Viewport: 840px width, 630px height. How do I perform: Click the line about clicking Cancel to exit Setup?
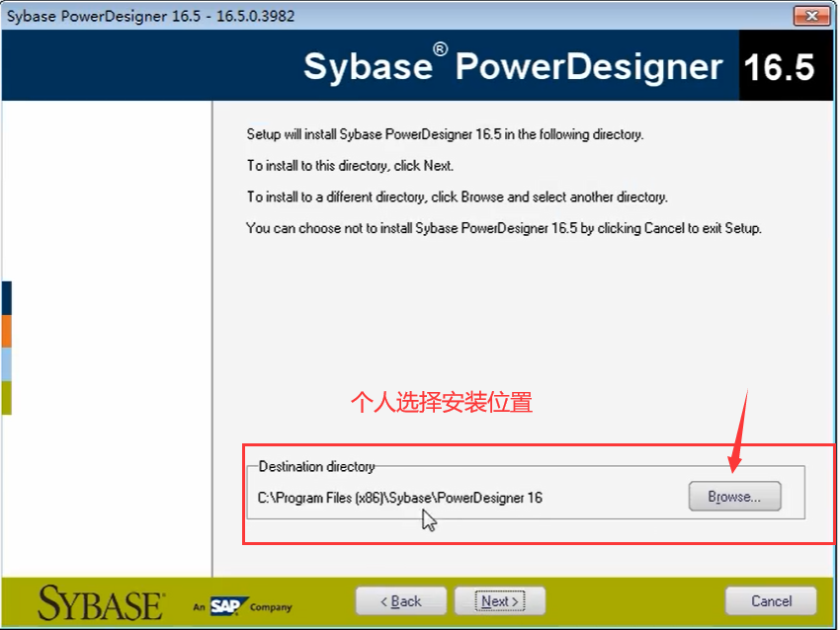tap(504, 228)
